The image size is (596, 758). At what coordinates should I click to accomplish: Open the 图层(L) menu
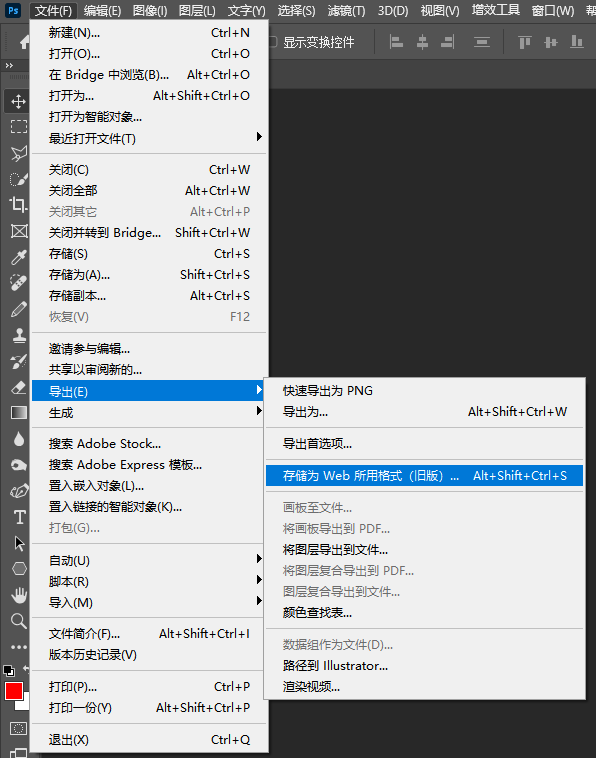(197, 10)
